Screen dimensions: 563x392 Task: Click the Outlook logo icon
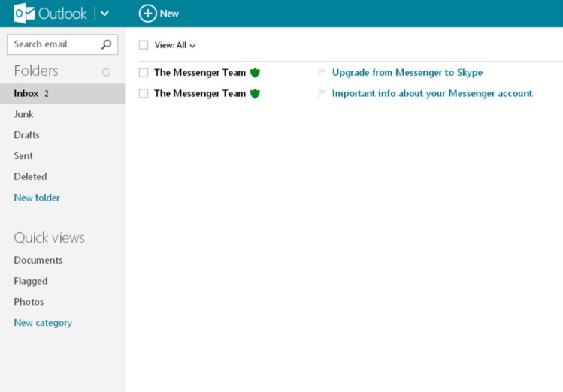click(x=24, y=14)
